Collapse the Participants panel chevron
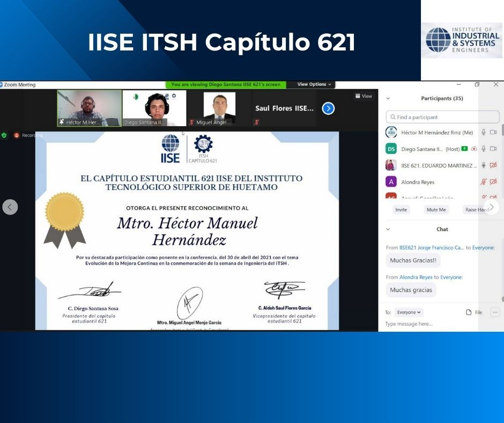 [388, 98]
